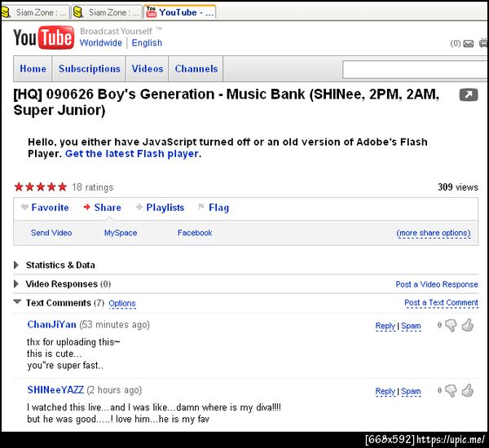Open ChanJiYan's user profile
This screenshot has width=489, height=448.
click(x=52, y=324)
